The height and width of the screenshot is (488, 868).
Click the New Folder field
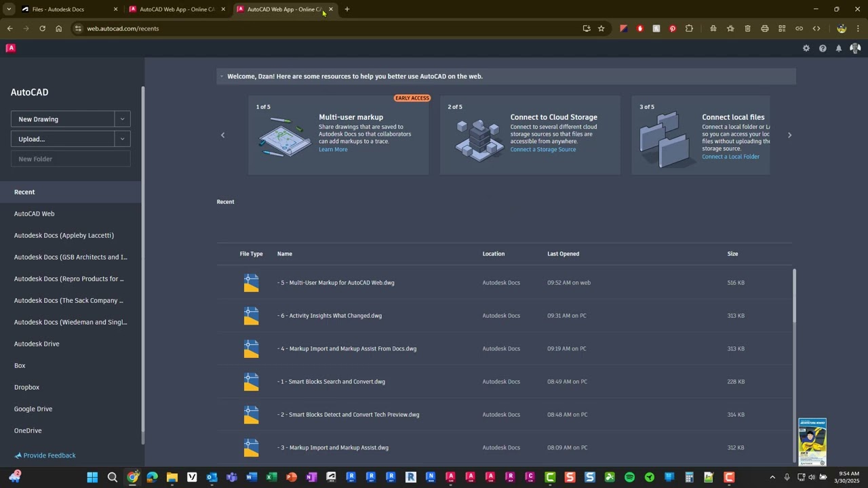[x=71, y=159]
